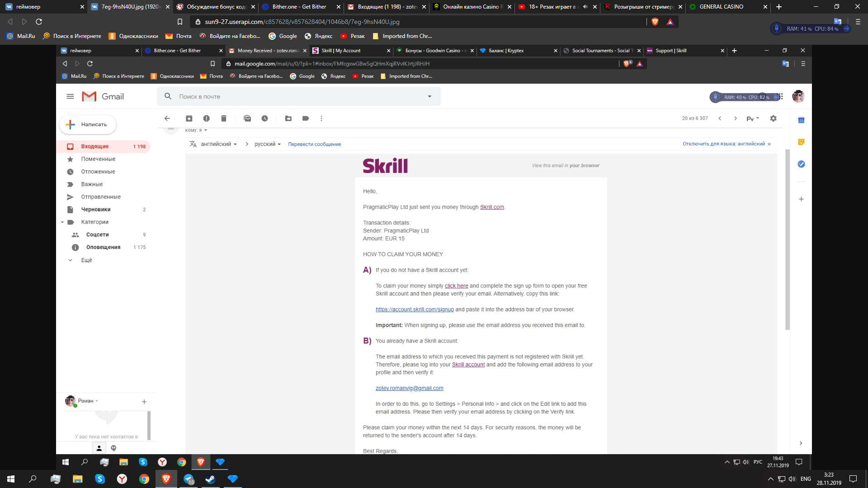Click the Написать compose button

coord(88,124)
